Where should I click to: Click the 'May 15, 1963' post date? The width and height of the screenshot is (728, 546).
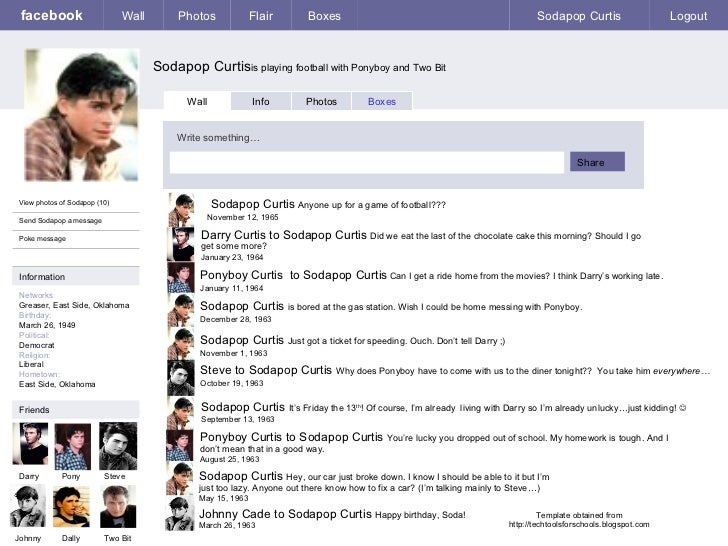pos(223,498)
